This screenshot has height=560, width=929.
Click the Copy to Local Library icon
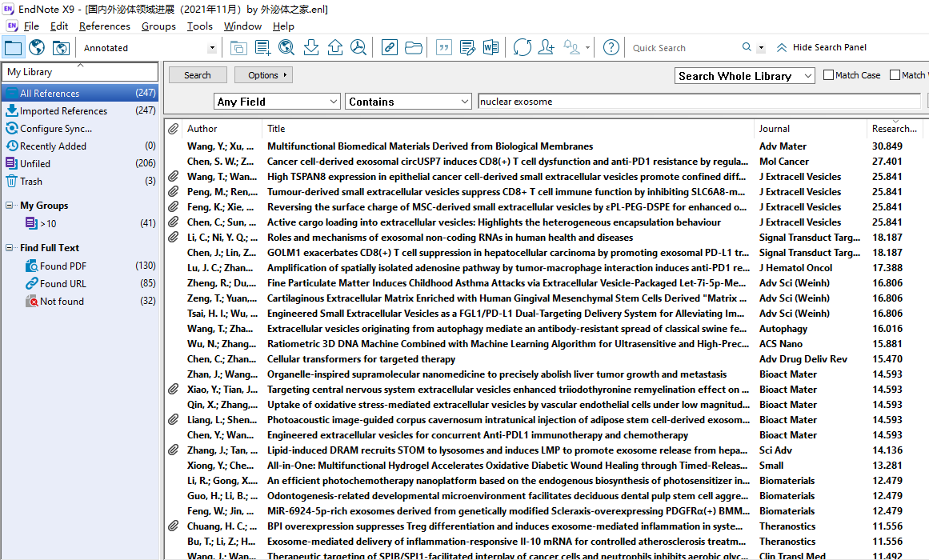pos(238,47)
